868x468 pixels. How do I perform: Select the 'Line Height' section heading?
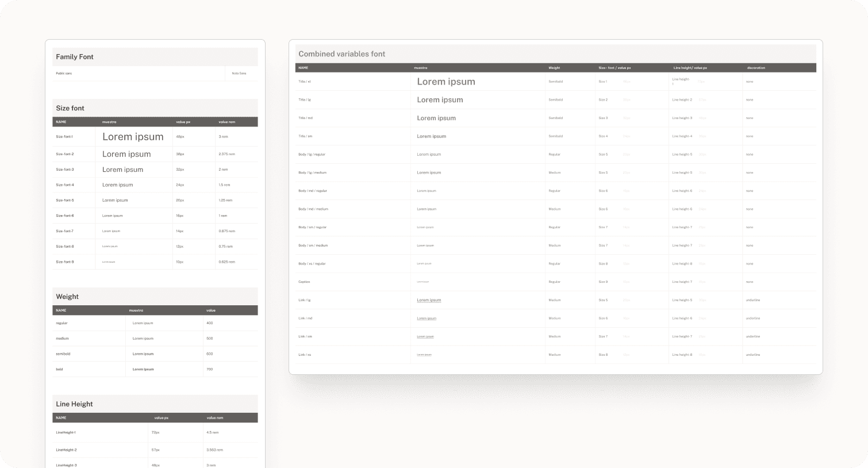point(75,404)
